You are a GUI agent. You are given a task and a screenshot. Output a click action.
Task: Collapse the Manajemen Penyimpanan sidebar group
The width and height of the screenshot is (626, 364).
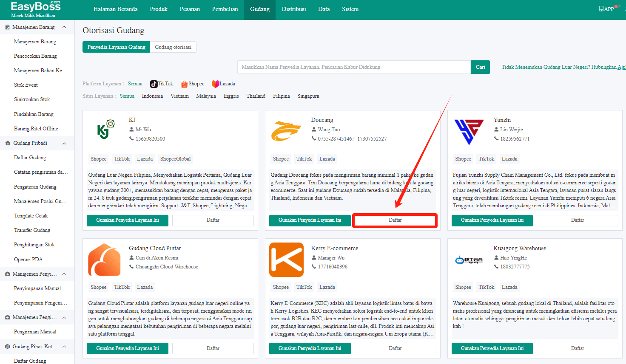(64, 274)
